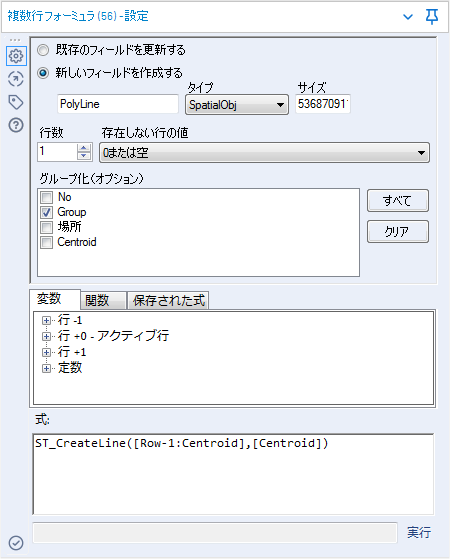Decrease 行数 with the down stepper arrow

(x=84, y=156)
